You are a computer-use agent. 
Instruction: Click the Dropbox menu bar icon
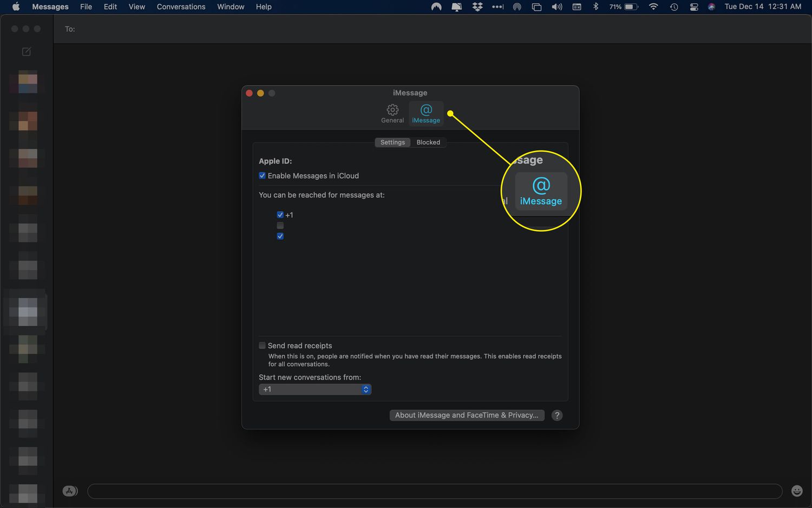[x=477, y=7]
